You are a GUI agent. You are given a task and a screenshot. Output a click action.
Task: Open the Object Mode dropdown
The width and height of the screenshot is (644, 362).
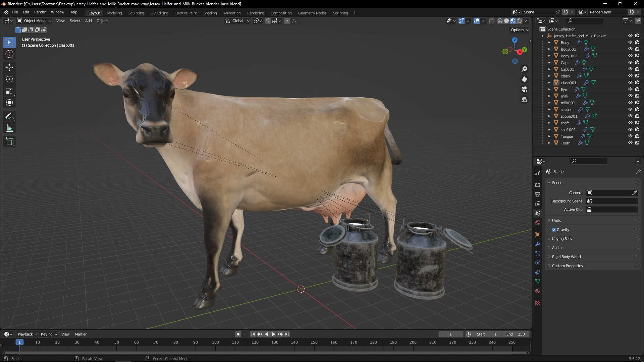click(34, 21)
